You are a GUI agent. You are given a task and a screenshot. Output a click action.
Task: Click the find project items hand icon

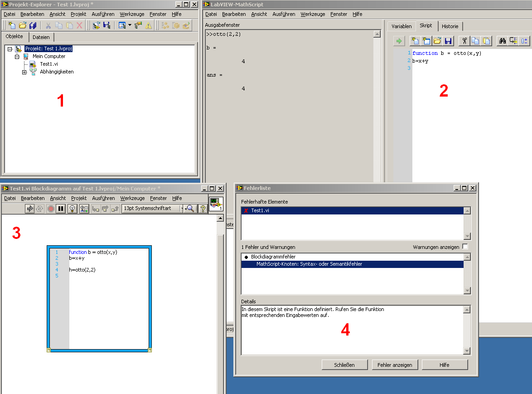[138, 25]
